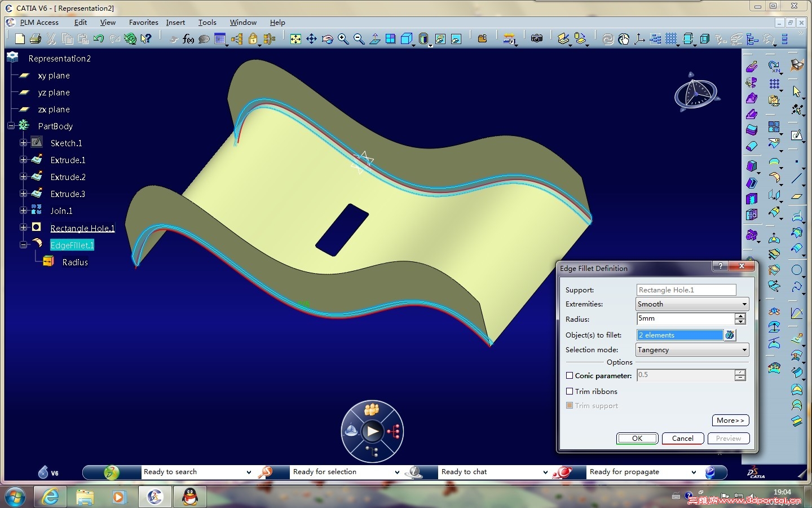Click the Sketch icon in right toolbar
The width and height of the screenshot is (812, 508).
pos(796,135)
